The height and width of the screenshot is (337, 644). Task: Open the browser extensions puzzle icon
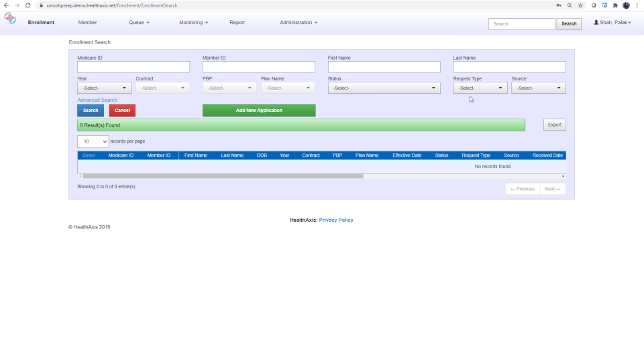tap(615, 5)
